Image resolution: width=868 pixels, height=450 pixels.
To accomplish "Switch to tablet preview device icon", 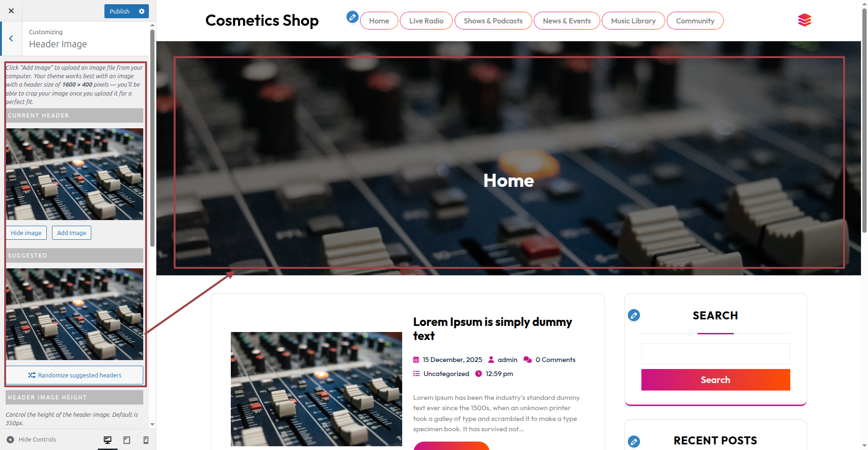I will click(x=127, y=440).
